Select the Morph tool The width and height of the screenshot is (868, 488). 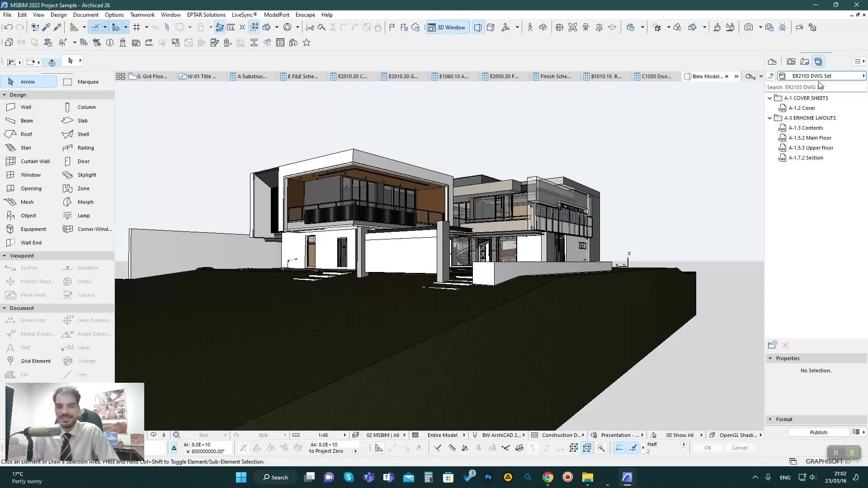click(x=85, y=202)
